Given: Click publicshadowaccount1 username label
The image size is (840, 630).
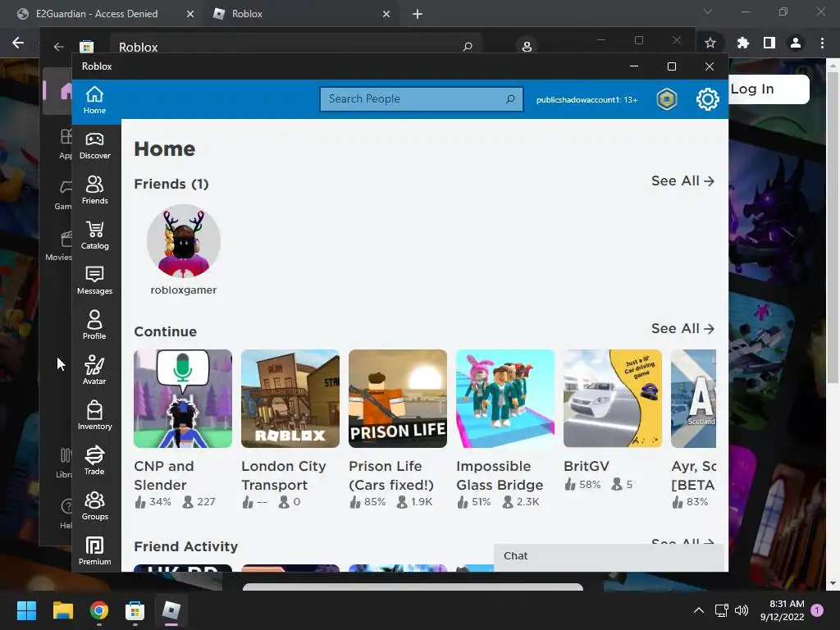Looking at the screenshot, I should [587, 99].
